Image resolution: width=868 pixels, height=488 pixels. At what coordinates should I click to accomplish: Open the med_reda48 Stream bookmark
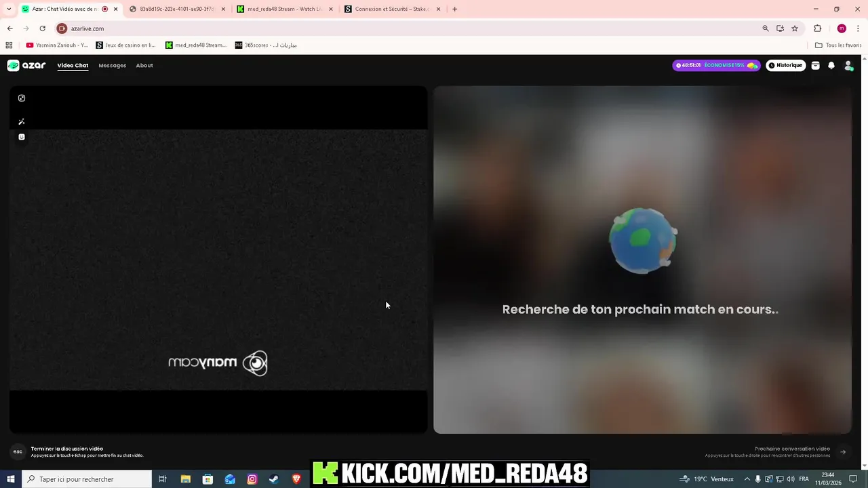pyautogui.click(x=197, y=45)
